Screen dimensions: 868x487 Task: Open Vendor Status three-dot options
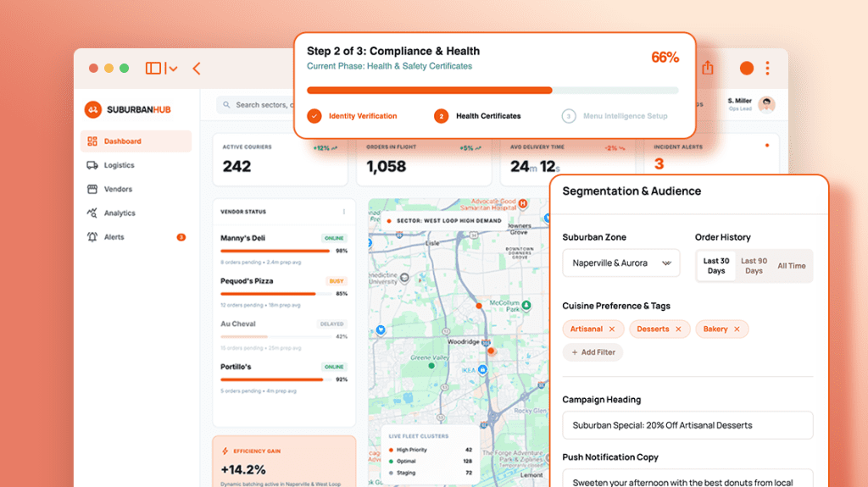[344, 212]
